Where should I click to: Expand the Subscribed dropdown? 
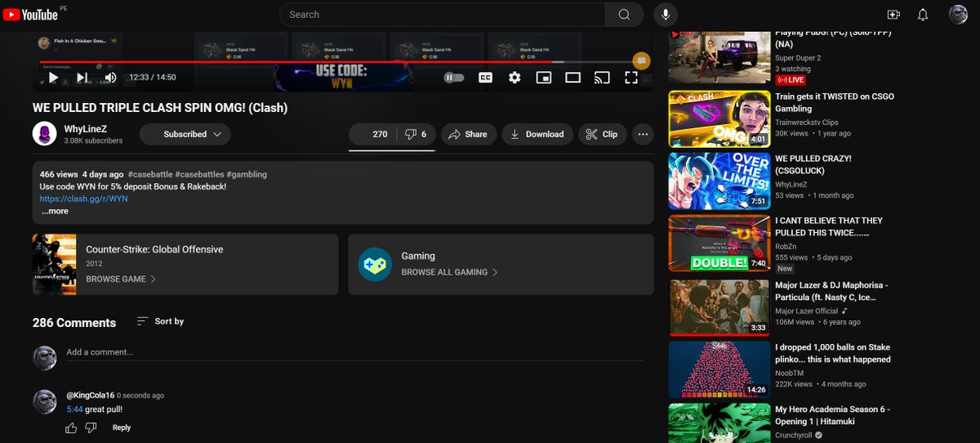coord(185,134)
